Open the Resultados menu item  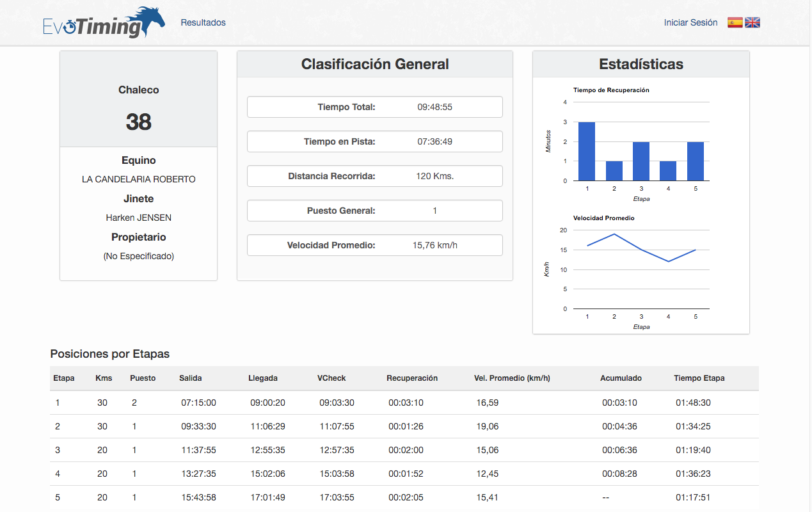(x=203, y=22)
